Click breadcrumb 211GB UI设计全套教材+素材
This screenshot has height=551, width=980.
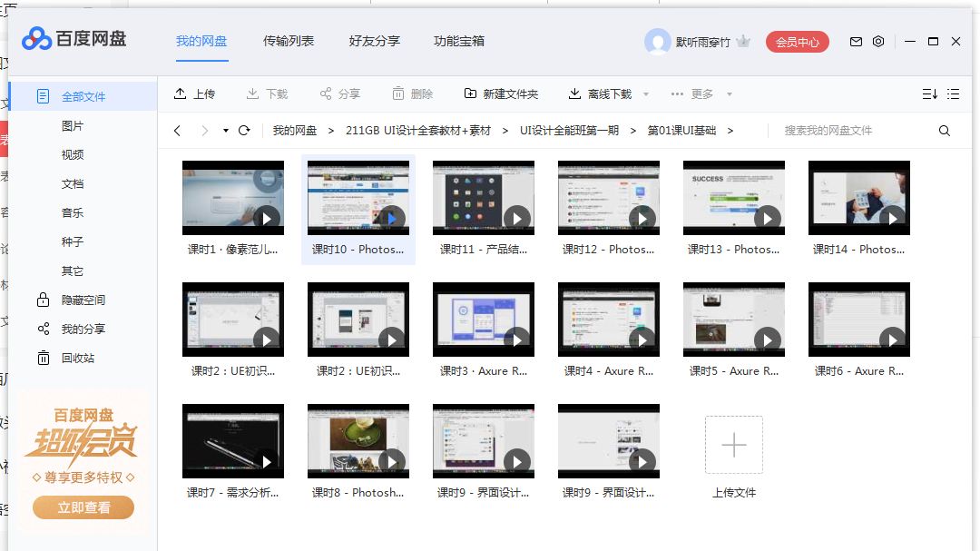point(418,131)
